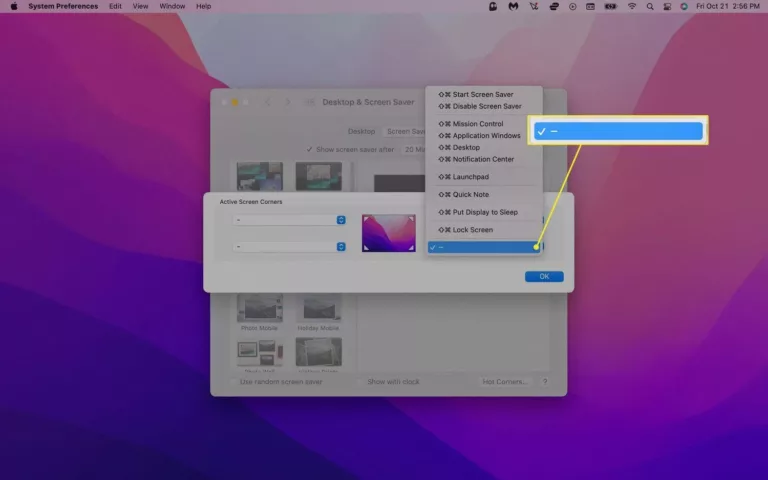Choose Put Display to Sleep
768x480 pixels.
tap(484, 212)
